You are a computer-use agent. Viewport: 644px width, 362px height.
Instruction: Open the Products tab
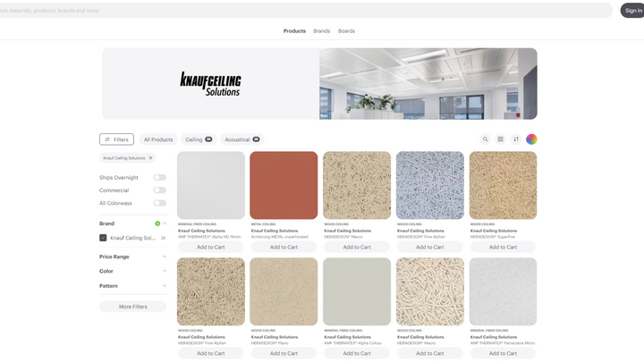pyautogui.click(x=294, y=30)
